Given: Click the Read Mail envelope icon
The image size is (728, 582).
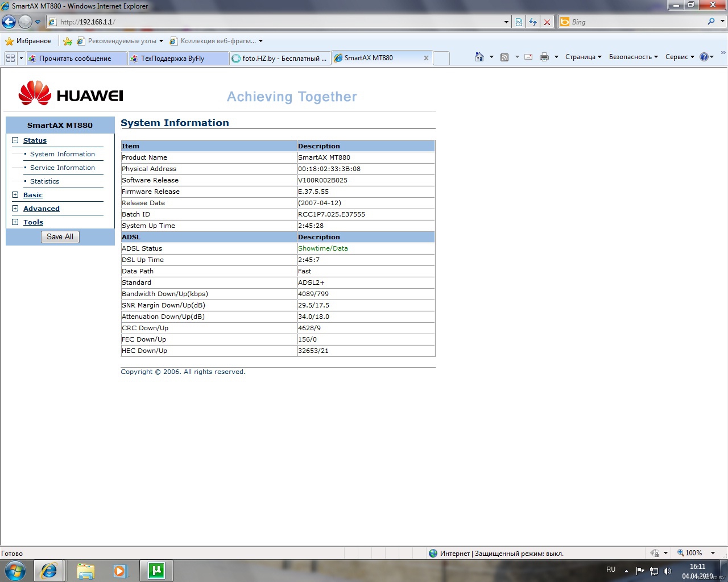Looking at the screenshot, I should pyautogui.click(x=528, y=57).
